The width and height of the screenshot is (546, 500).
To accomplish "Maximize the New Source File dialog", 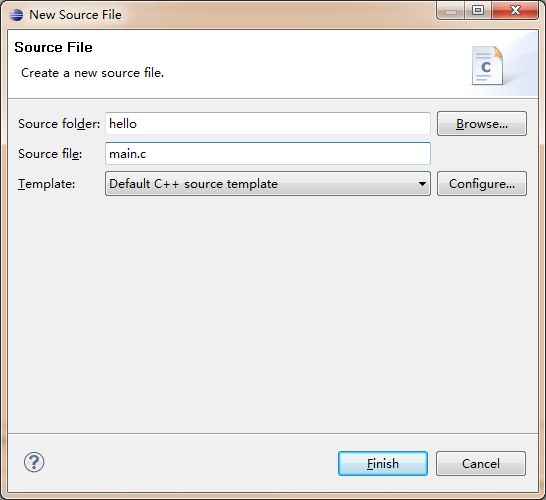I will (478, 11).
